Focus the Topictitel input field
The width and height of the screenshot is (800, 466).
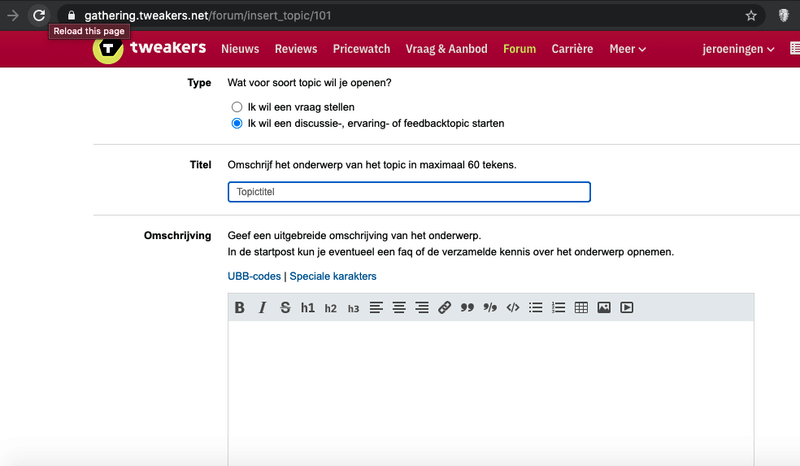click(x=409, y=192)
